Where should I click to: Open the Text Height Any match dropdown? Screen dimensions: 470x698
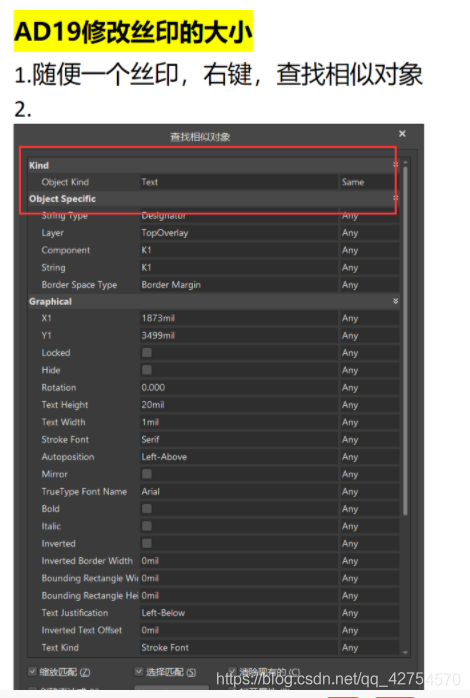[369, 405]
